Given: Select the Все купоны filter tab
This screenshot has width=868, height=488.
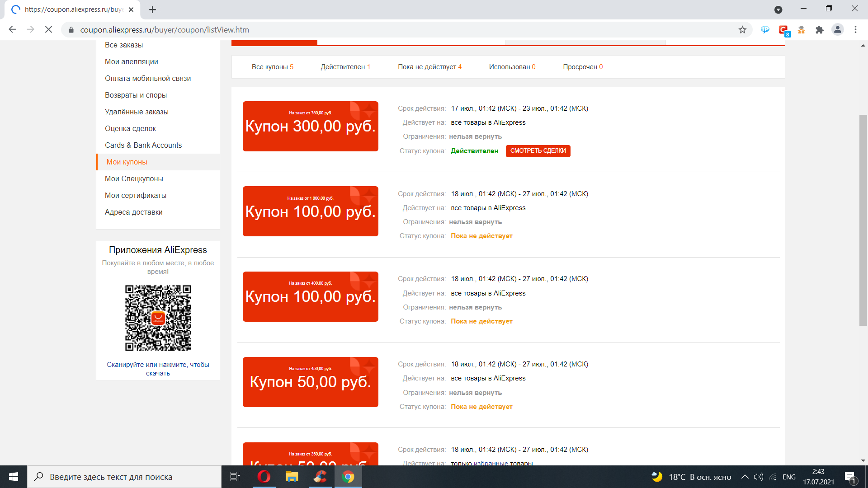Looking at the screenshot, I should 272,67.
